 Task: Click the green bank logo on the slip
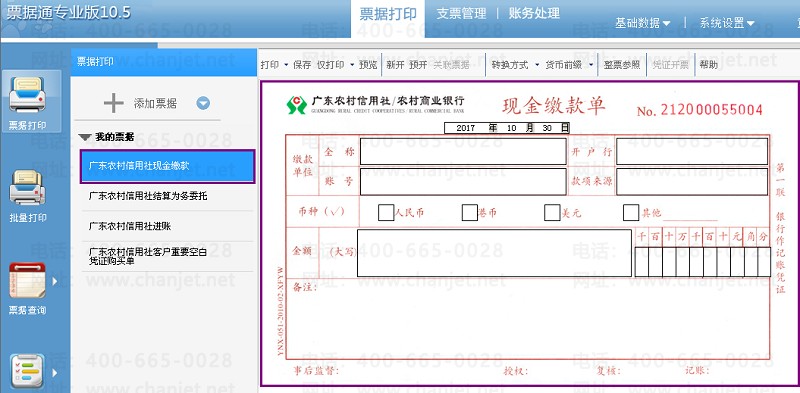(296, 105)
